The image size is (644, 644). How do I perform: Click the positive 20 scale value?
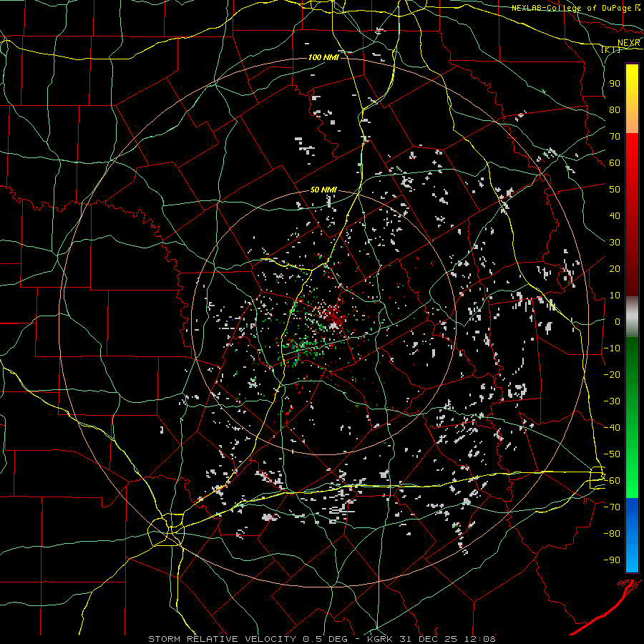(x=615, y=268)
